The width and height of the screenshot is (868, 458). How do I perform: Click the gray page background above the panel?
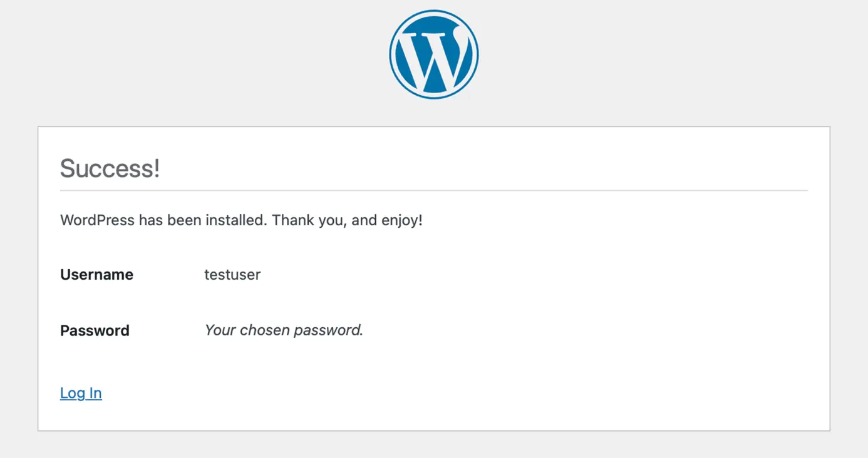click(188, 113)
